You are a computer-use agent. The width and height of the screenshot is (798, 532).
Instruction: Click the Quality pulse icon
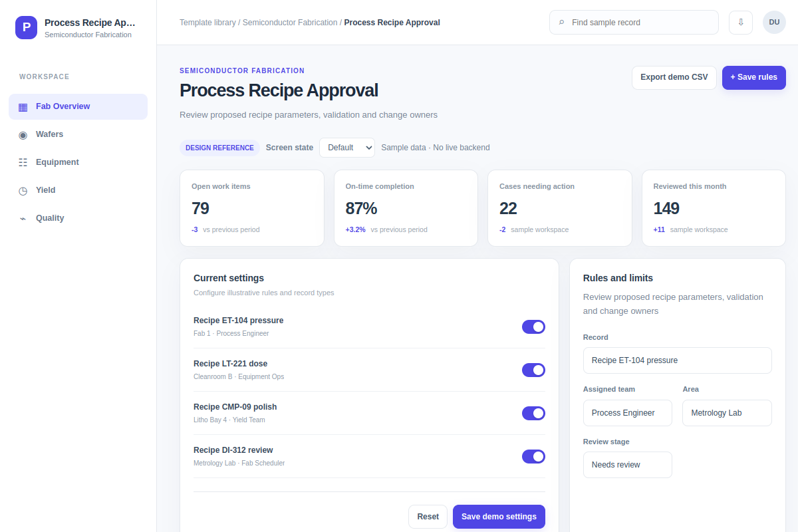pyautogui.click(x=23, y=219)
